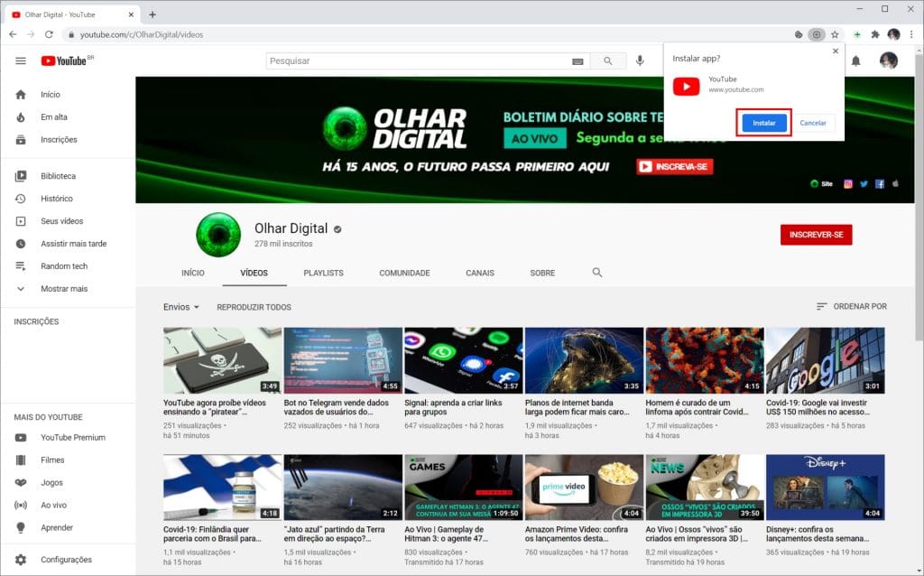924x576 pixels.
Task: Subscribe with the INSCREVER-SE button
Action: (816, 235)
